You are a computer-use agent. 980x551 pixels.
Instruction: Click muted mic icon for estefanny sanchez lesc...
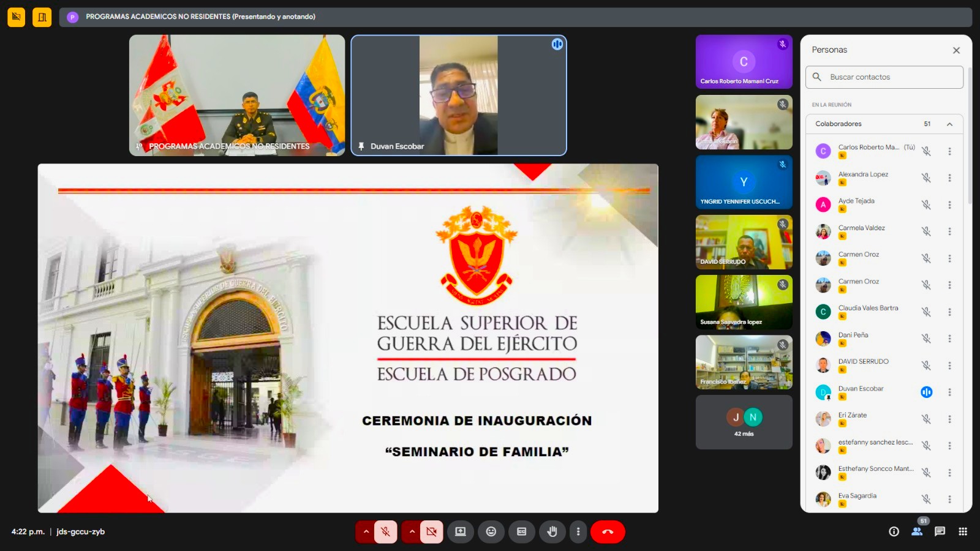coord(926,446)
